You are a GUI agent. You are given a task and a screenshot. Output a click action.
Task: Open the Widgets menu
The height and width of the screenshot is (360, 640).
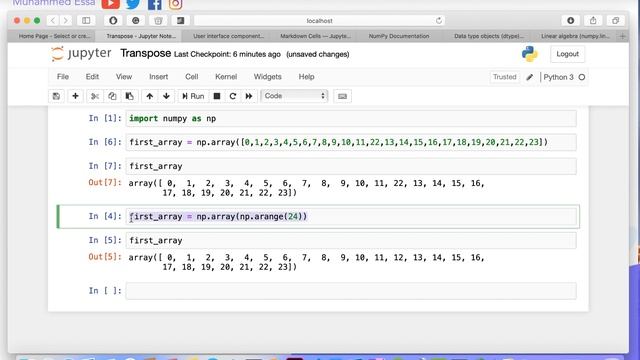[267, 77]
